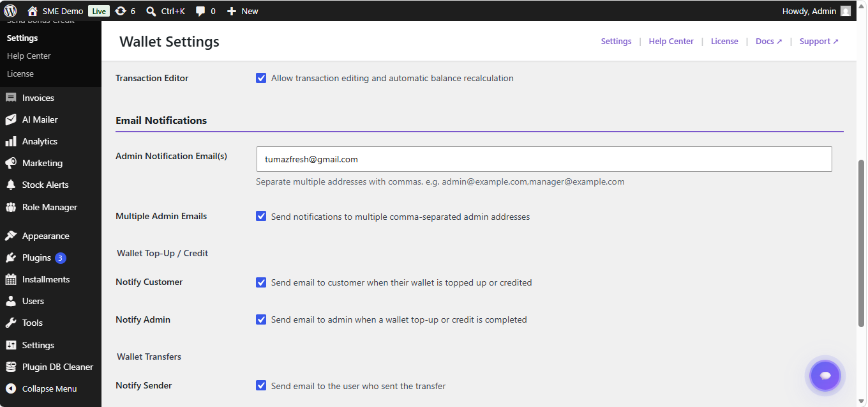Image resolution: width=868 pixels, height=407 pixels.
Task: Open the Ctrl+K search icon
Action: (151, 11)
